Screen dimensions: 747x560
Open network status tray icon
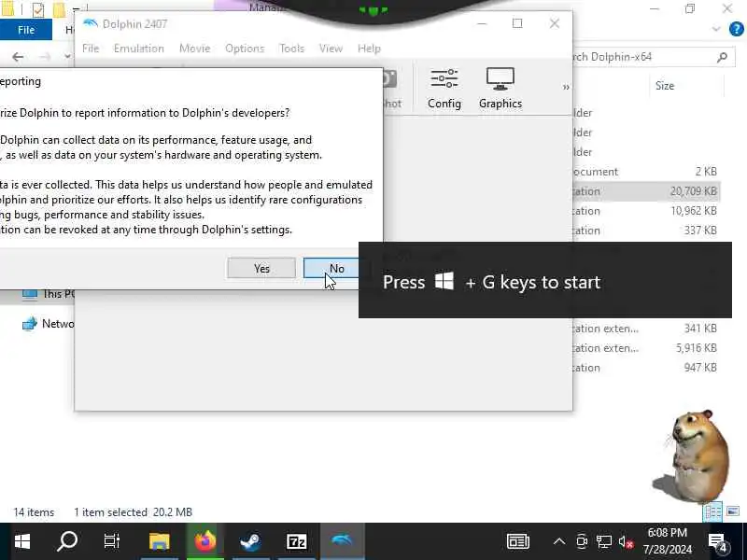coord(603,541)
